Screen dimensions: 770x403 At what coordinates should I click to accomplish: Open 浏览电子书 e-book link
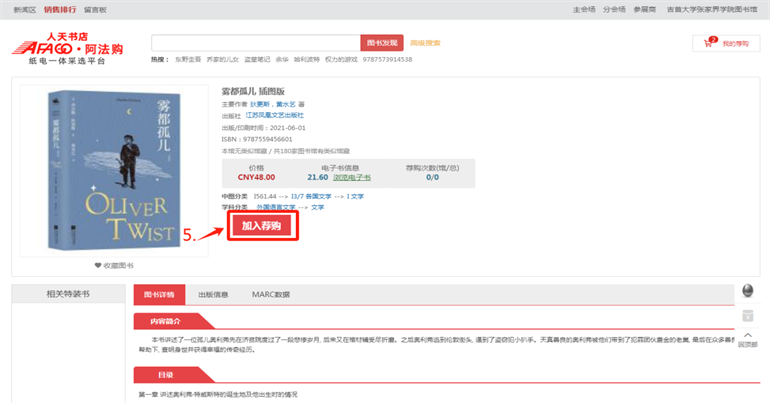tap(352, 176)
